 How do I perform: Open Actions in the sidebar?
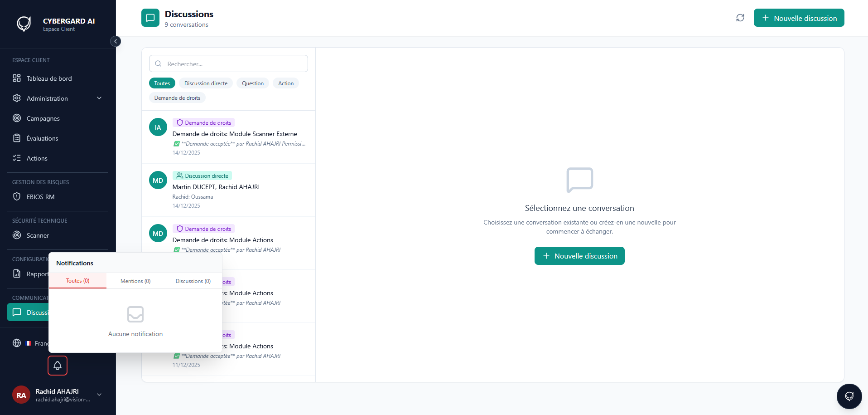[x=58, y=158]
